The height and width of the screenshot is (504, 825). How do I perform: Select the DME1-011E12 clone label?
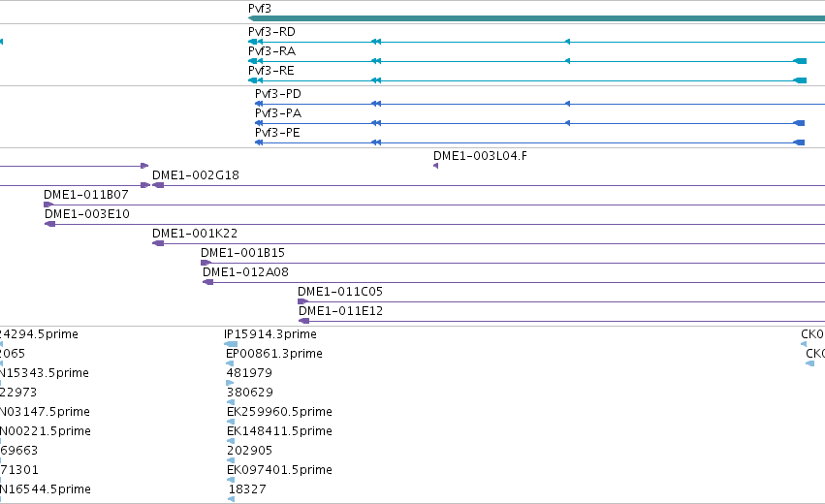(340, 311)
